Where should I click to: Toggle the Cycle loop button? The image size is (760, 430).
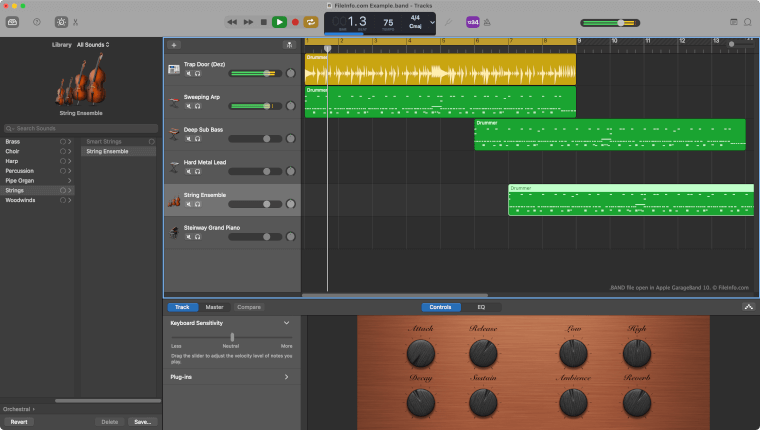(310, 21)
